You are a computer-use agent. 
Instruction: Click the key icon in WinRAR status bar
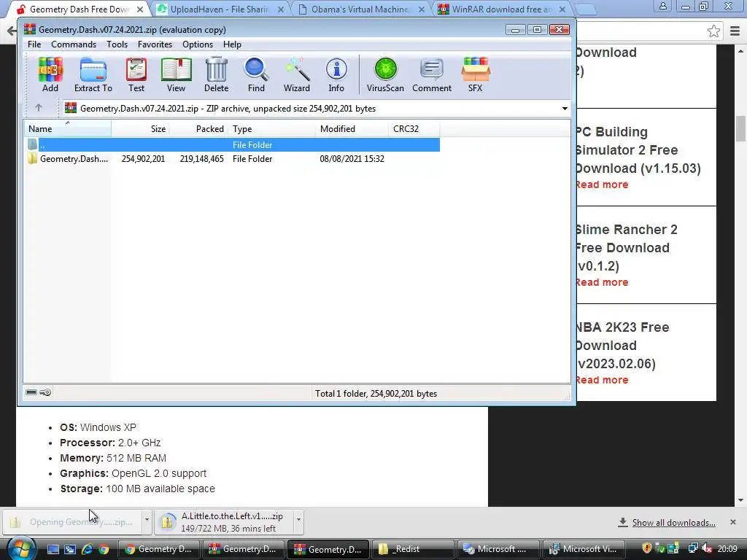(45, 392)
